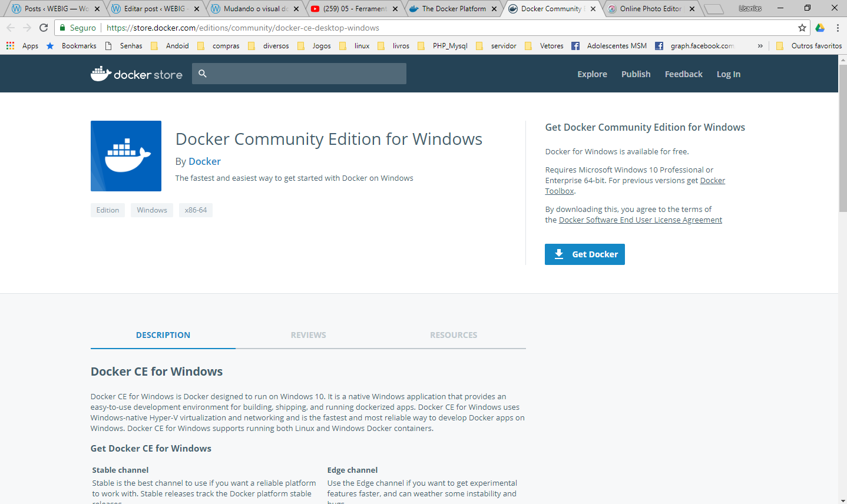Click the "Get Docker CE for Windows" heading
This screenshot has width=847, height=504.
pyautogui.click(x=151, y=449)
